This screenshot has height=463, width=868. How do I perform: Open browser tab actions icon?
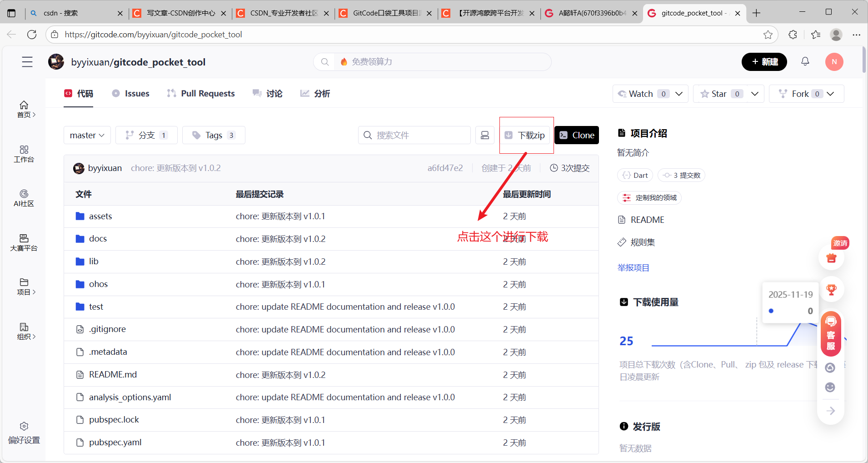click(11, 13)
